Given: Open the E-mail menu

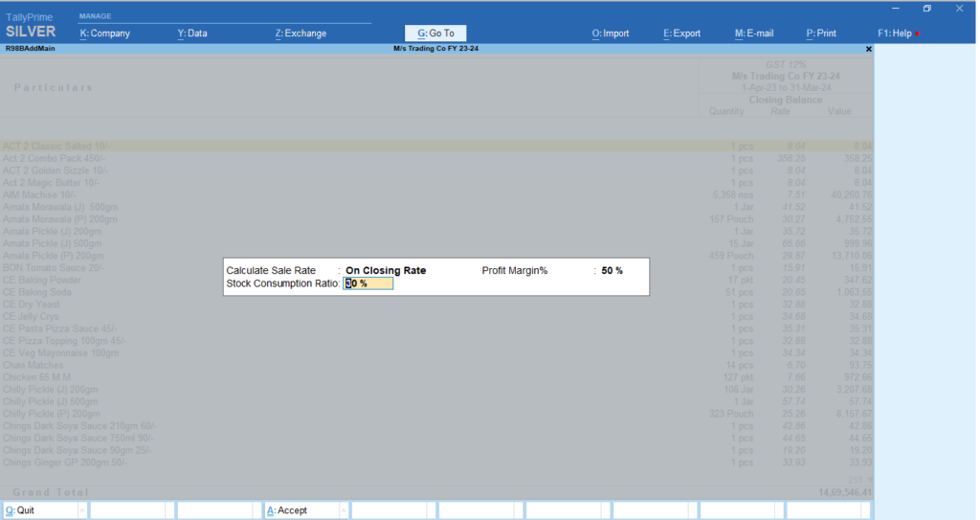Looking at the screenshot, I should coord(753,34).
